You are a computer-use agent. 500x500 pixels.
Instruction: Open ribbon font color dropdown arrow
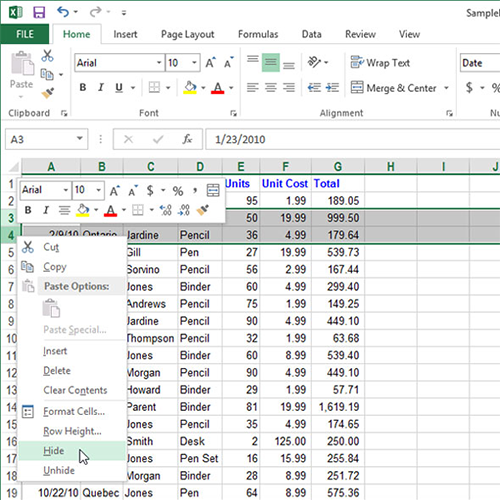tap(231, 88)
